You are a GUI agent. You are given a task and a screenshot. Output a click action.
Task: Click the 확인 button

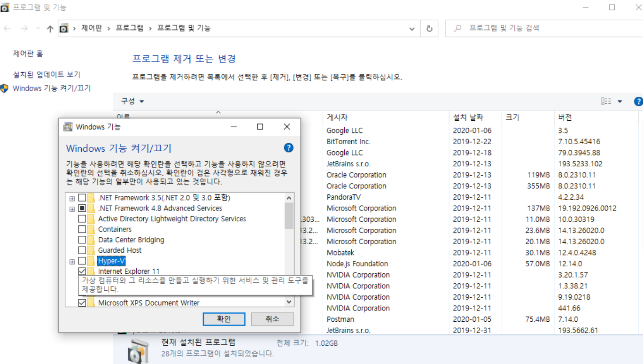pyautogui.click(x=224, y=319)
